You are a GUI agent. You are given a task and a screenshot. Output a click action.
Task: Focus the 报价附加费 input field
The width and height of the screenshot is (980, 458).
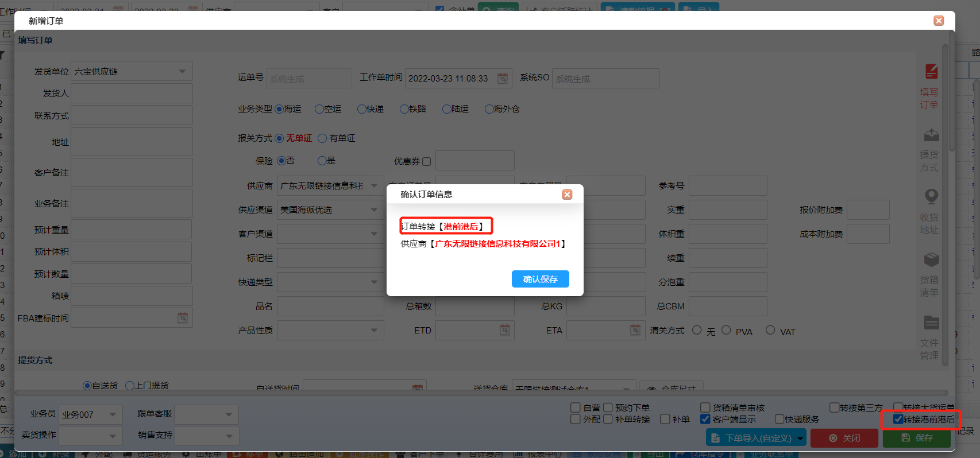point(868,209)
